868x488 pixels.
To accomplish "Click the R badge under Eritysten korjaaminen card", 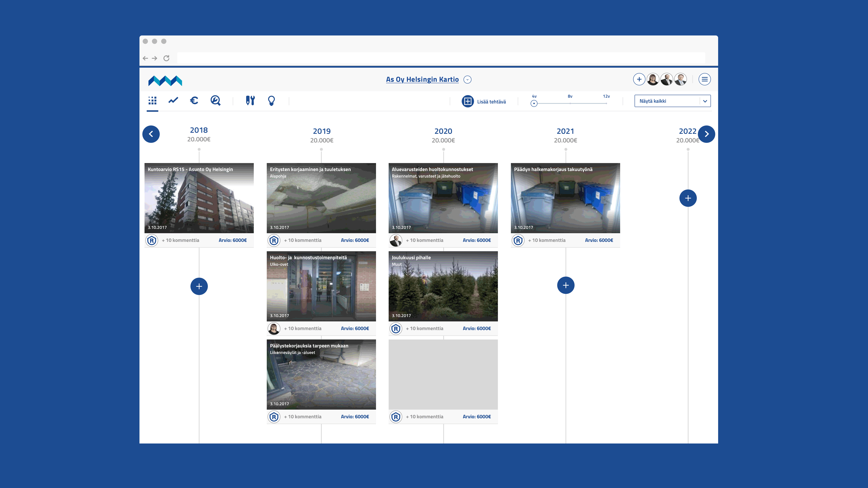I will pyautogui.click(x=274, y=240).
